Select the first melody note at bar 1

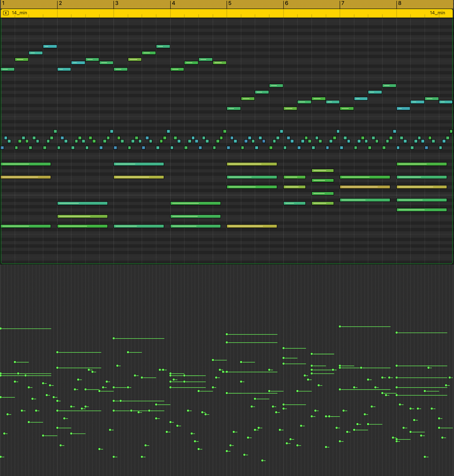click(8, 69)
